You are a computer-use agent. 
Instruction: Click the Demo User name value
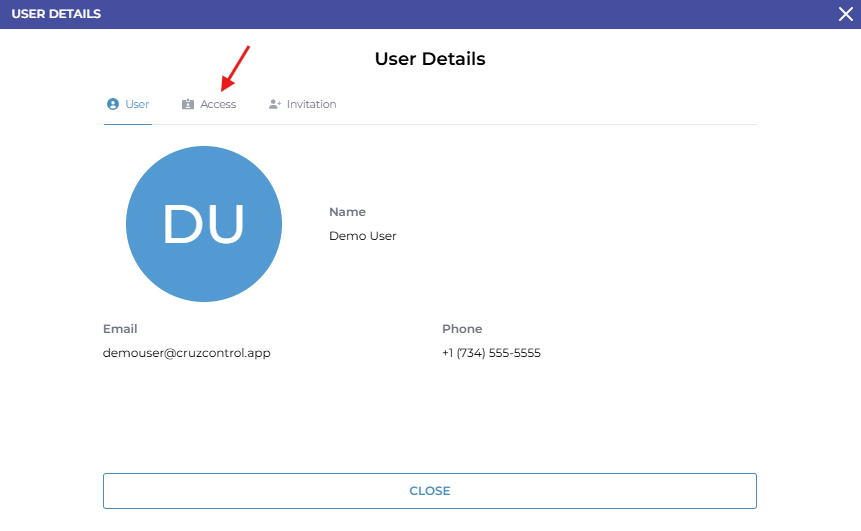point(362,236)
